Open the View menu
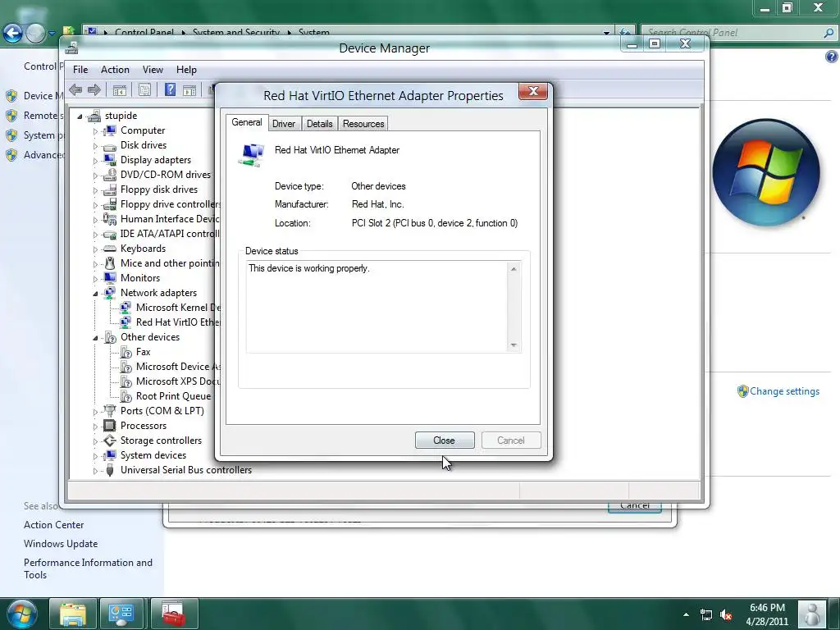840x630 pixels. point(153,70)
